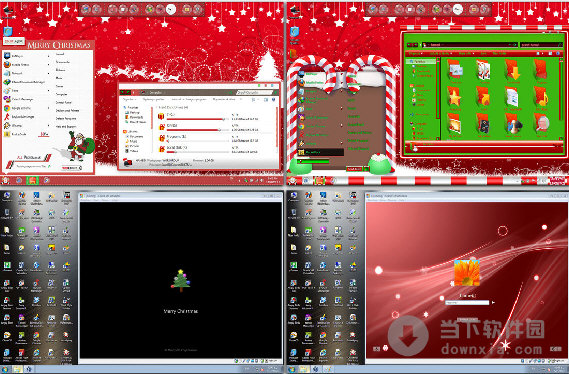Viewport: 569px width, 374px height.
Task: Select Favorites in white Explorer navigation pane
Action: click(x=131, y=107)
